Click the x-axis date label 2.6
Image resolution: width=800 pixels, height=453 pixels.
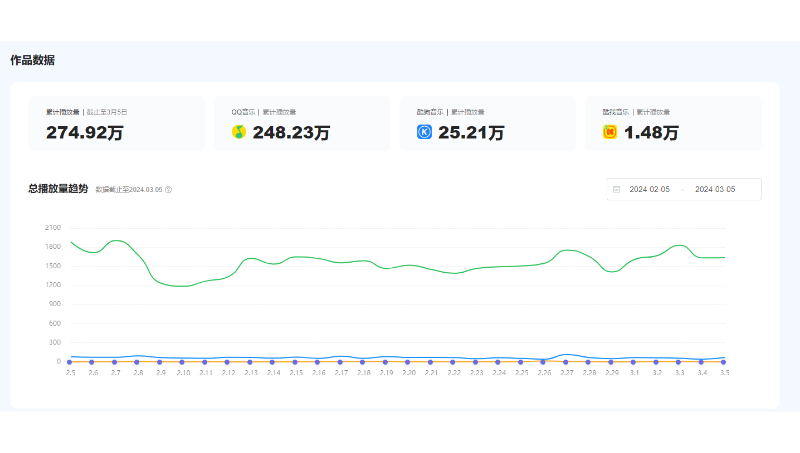93,373
